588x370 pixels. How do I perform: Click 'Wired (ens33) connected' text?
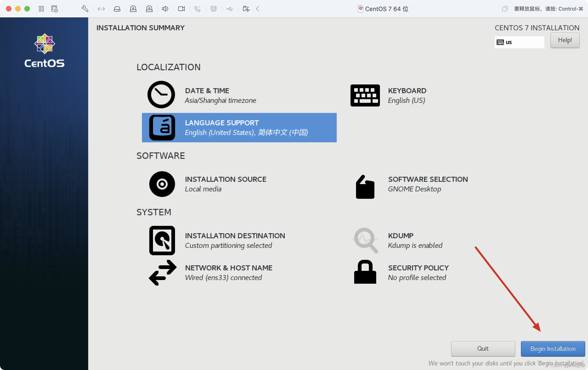(x=223, y=278)
